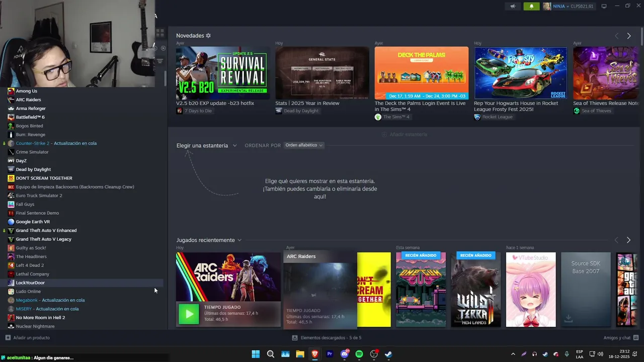Show next recently played games
This screenshot has height=362, width=644.
pos(628,240)
